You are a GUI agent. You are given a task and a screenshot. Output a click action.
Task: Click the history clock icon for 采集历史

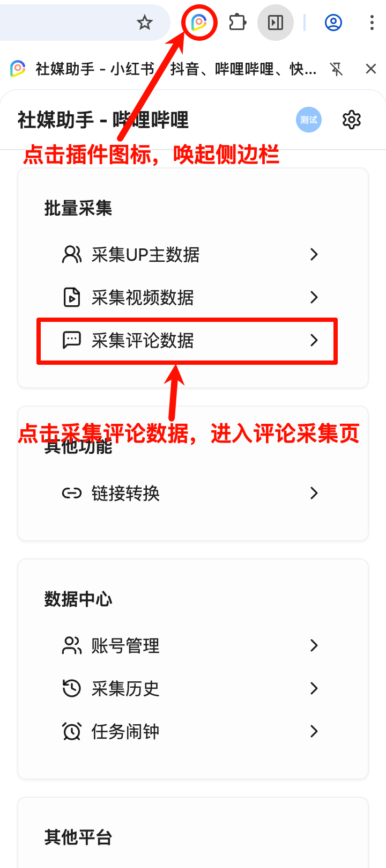[72, 688]
